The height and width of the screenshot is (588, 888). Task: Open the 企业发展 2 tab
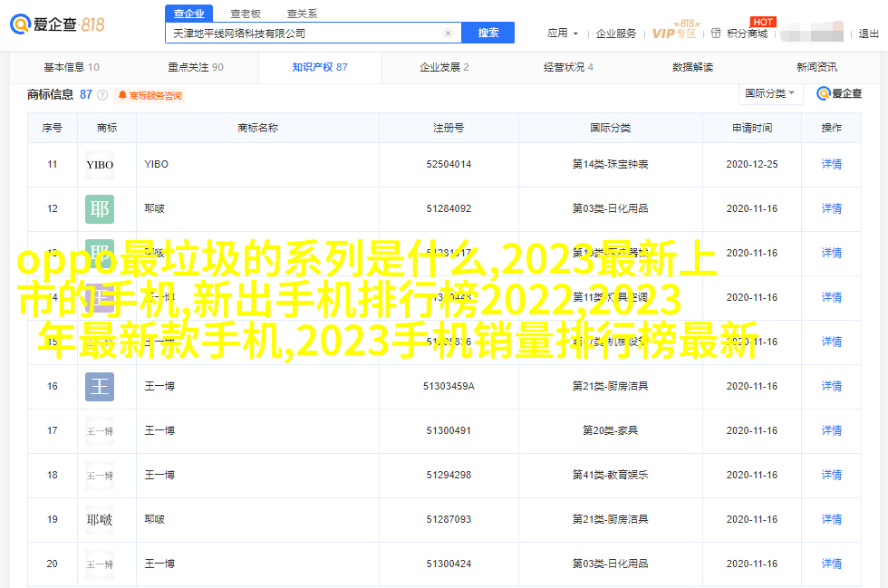click(444, 67)
